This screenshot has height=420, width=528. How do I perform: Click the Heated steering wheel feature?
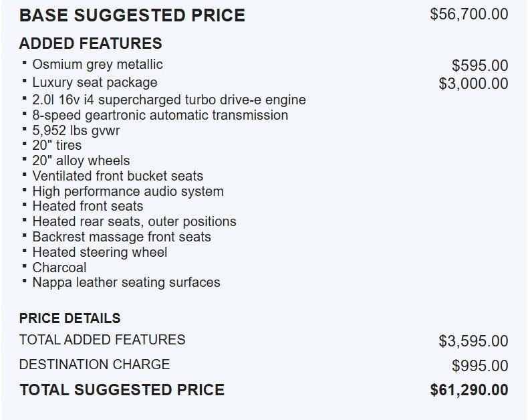click(x=100, y=252)
